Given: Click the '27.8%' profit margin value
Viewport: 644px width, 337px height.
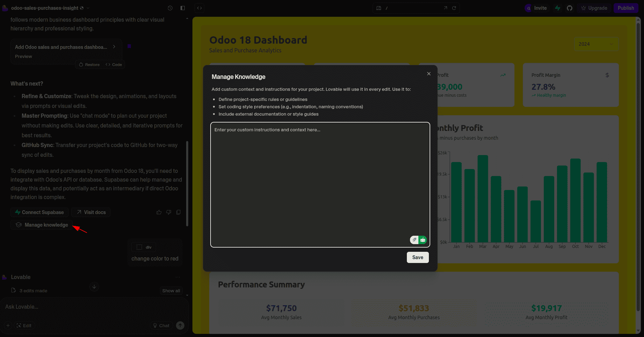Looking at the screenshot, I should 543,87.
